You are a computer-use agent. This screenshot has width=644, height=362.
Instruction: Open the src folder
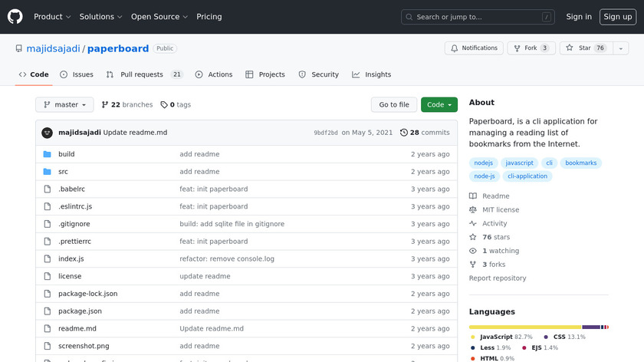point(63,172)
